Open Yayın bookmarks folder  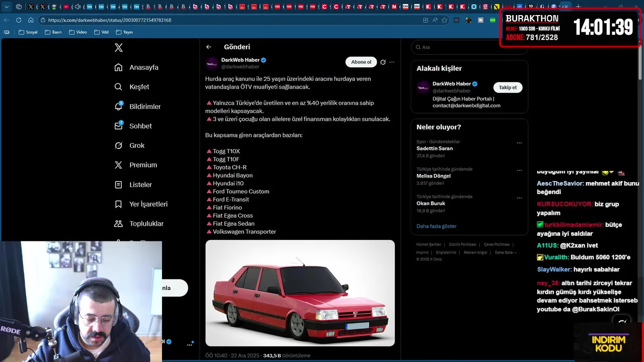tap(124, 32)
